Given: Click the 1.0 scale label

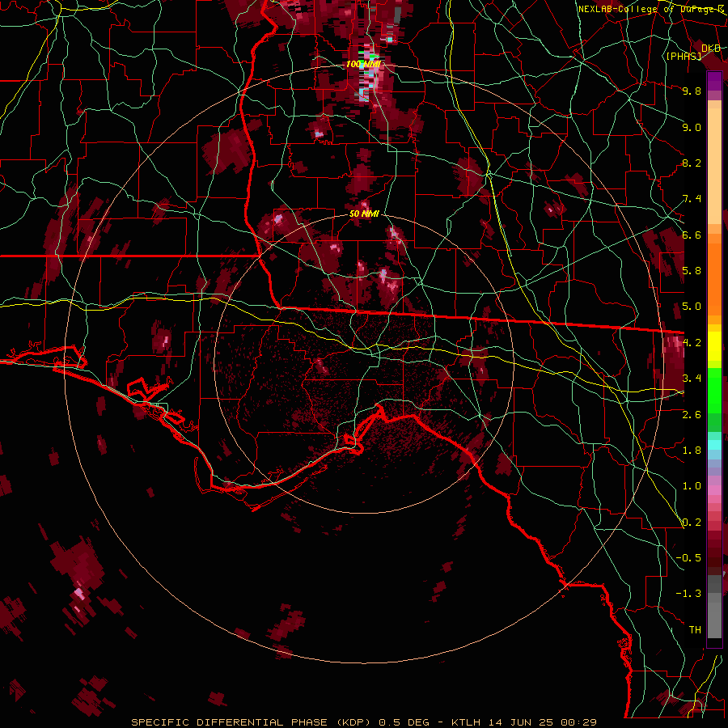Looking at the screenshot, I should tap(692, 486).
